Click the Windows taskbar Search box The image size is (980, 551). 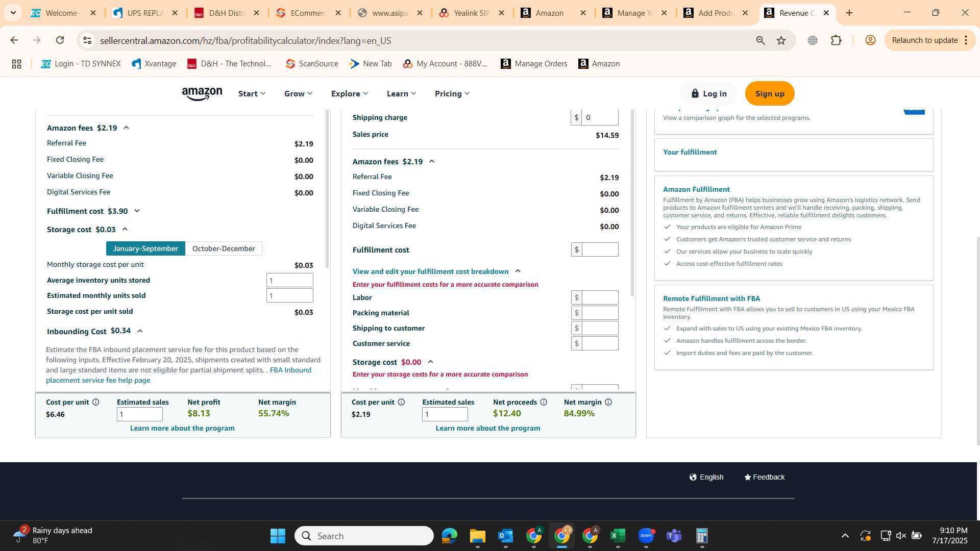pos(364,536)
